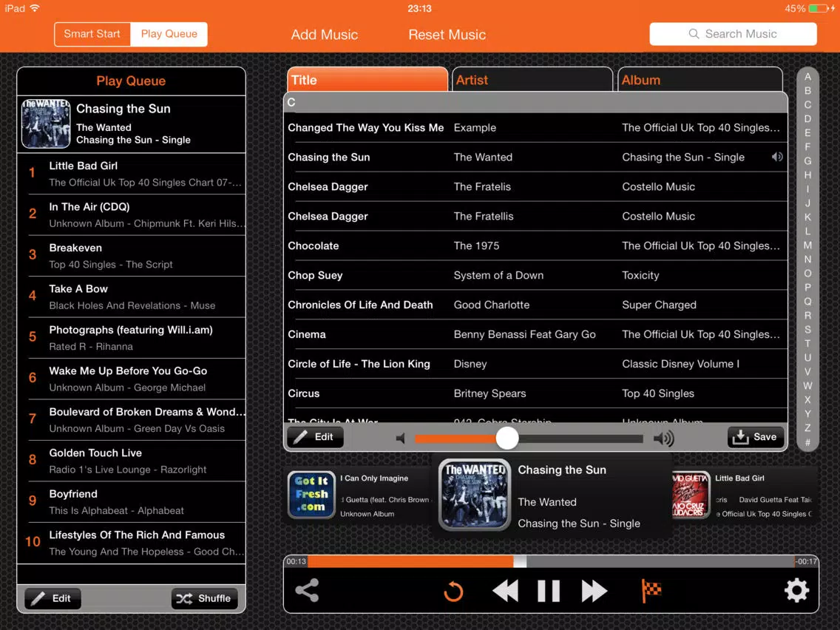Select queue item 7 Boulevard of Broken Dreams

coord(132,419)
